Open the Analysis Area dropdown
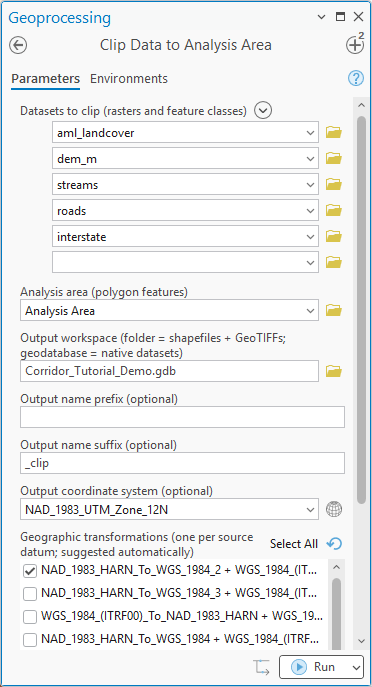Viewport: 372px width, 687px height. [x=311, y=311]
